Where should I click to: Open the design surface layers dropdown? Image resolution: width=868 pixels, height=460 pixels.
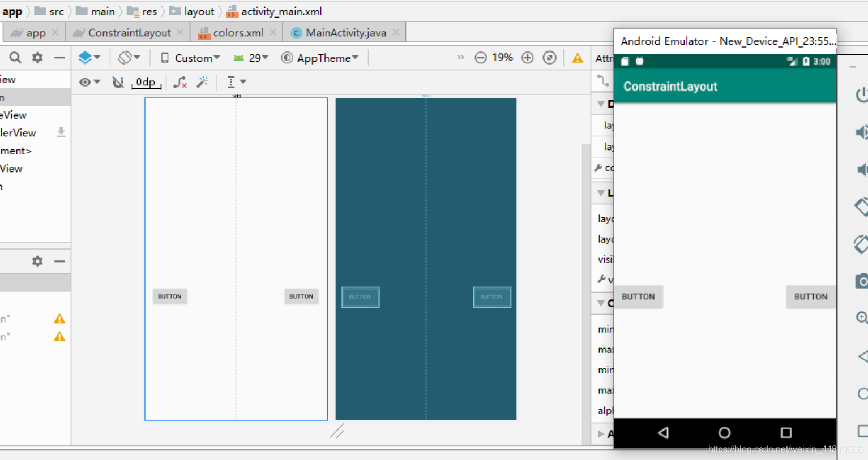pyautogui.click(x=89, y=57)
